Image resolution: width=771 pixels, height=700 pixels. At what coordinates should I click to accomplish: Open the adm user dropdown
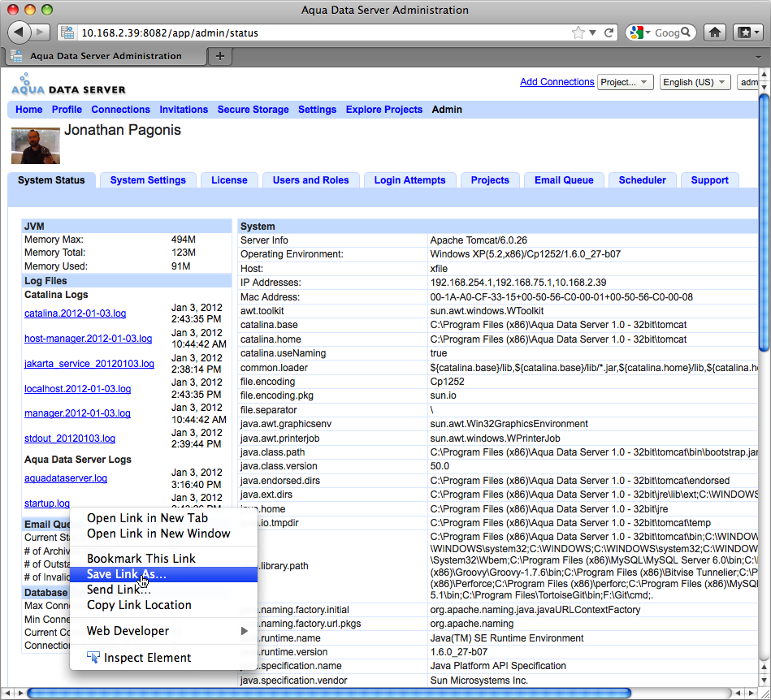click(748, 82)
